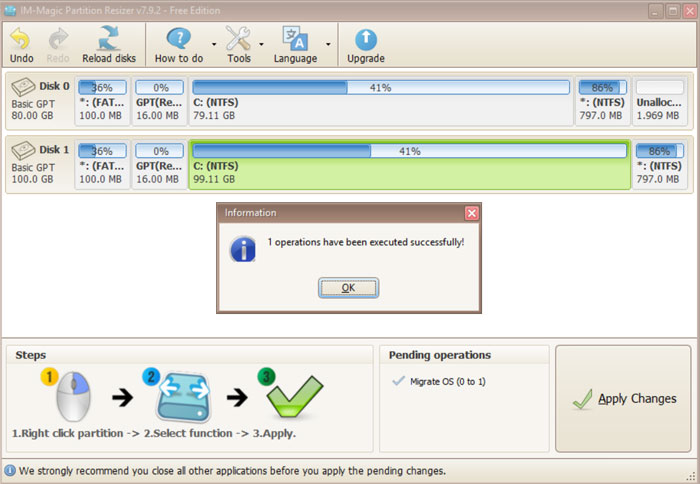Open the Tools wrench icon
Image resolution: width=700 pixels, height=484 pixels.
(238, 38)
